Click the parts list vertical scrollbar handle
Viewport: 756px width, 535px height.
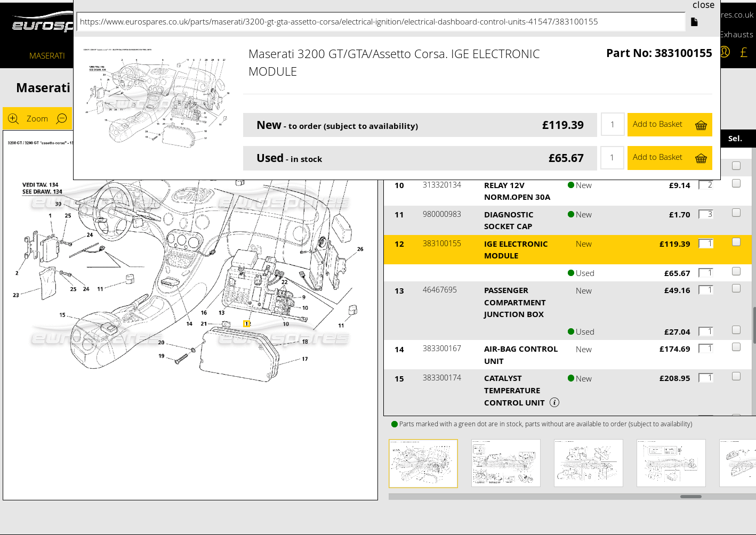coord(754,325)
